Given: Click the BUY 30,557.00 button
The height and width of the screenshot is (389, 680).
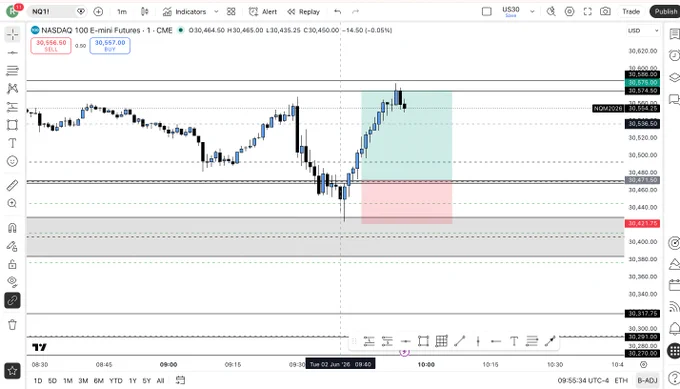Looking at the screenshot, I should pos(110,46).
